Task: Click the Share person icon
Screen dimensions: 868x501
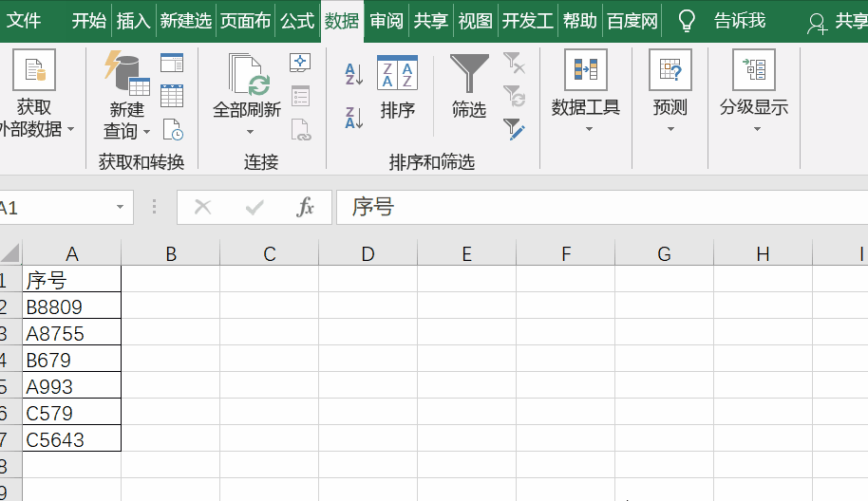Action: tap(817, 23)
